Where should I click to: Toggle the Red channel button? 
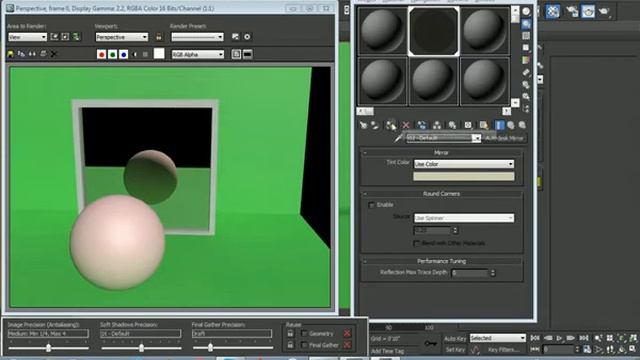coord(102,54)
